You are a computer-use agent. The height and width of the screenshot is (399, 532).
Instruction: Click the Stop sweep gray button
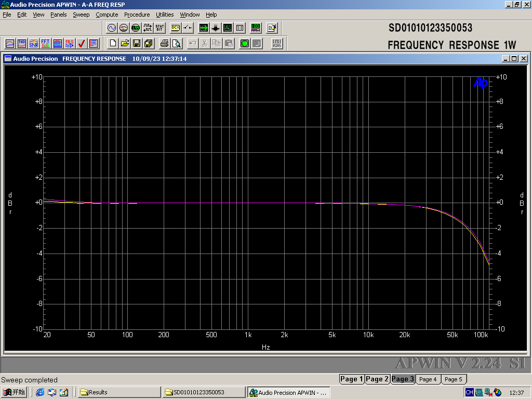point(257,44)
